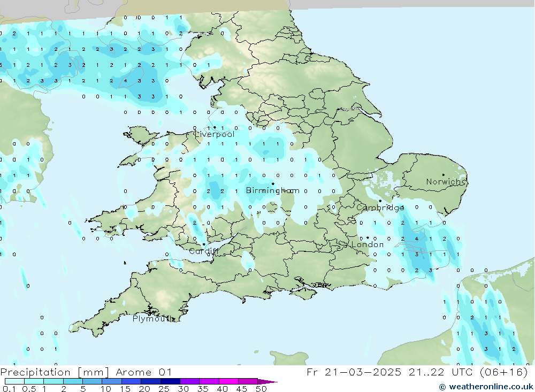Click the 50 mm legend arrow tip
Image resolution: width=535 pixels, height=392 pixels.
tap(267, 381)
